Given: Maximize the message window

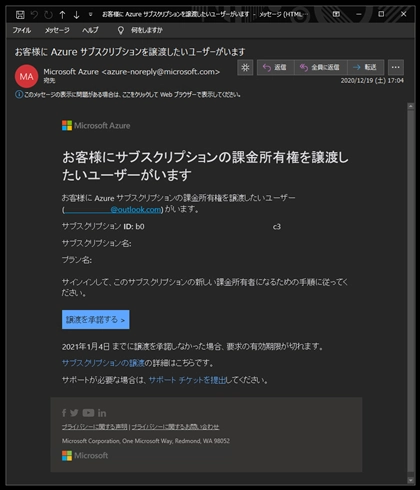Looking at the screenshot, I should click(x=381, y=14).
